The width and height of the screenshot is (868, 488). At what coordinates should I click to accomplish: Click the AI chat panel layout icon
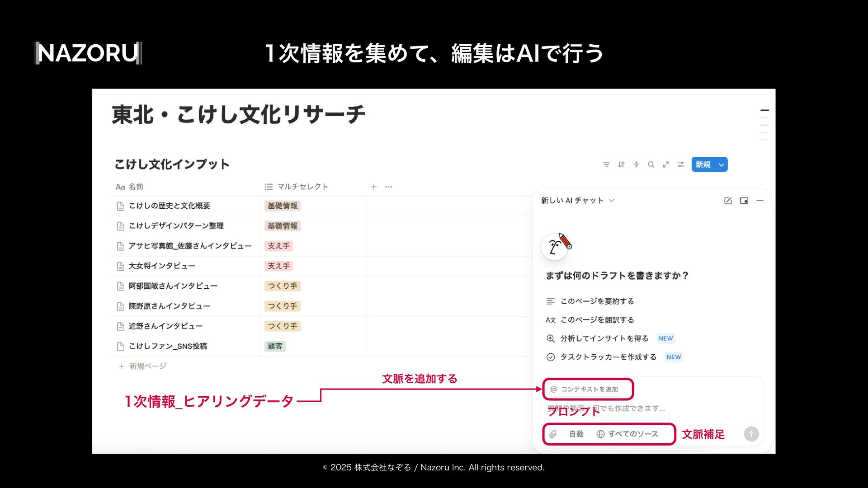coord(744,201)
